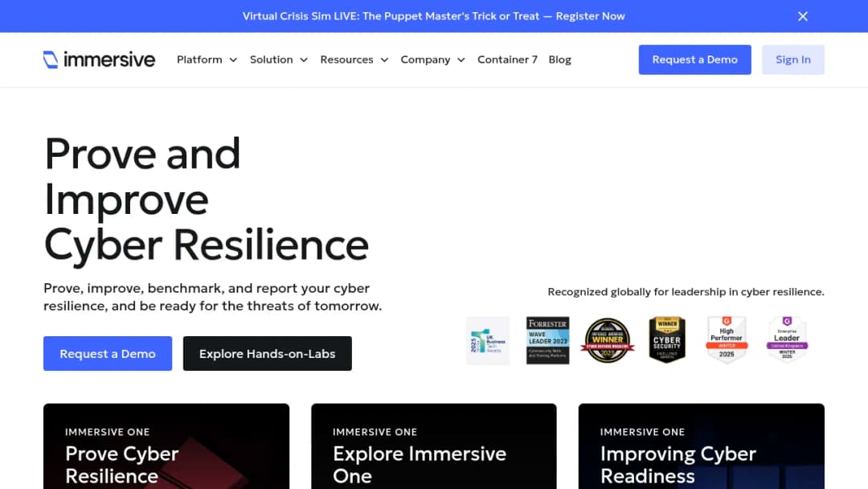Expand the Platform menu
The width and height of the screenshot is (868, 489).
(x=207, y=60)
